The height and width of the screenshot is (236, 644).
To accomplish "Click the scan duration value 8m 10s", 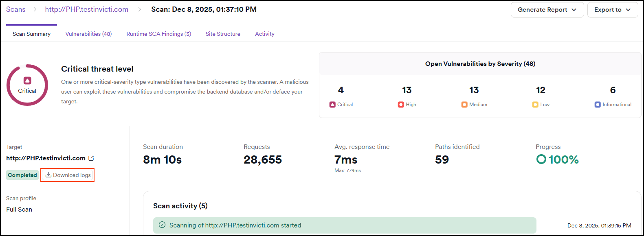I will click(x=162, y=160).
